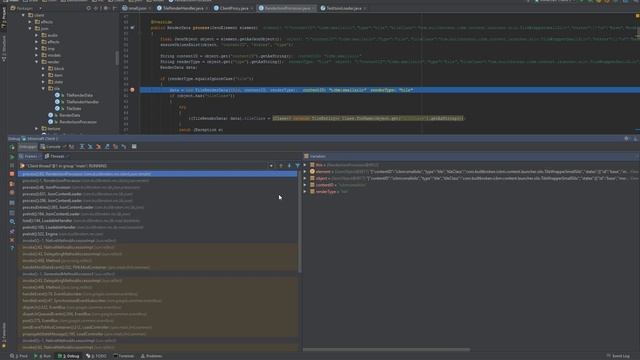Click frames list vertical scrollbar

(x=300, y=222)
